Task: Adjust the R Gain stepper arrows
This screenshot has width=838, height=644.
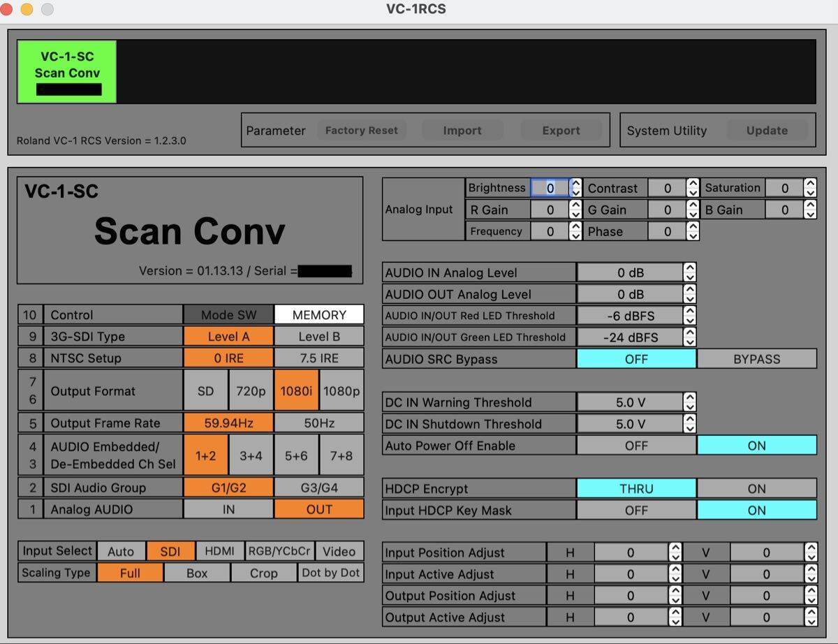Action: point(575,210)
